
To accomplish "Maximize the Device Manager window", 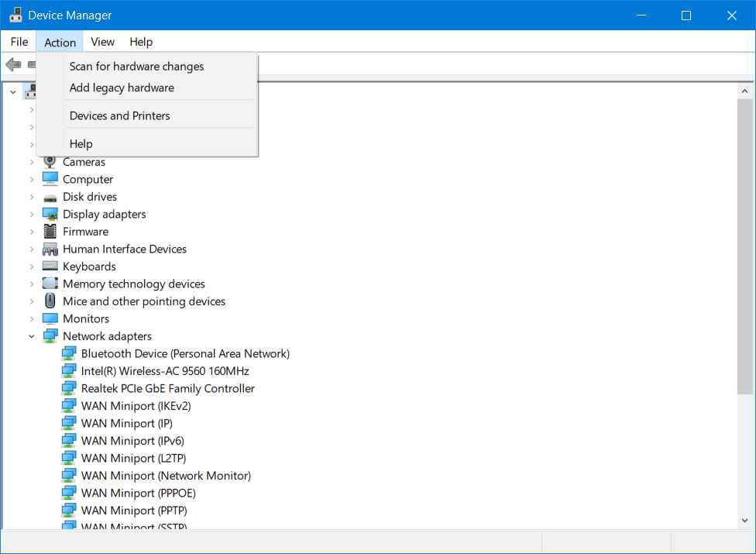I will coord(686,15).
